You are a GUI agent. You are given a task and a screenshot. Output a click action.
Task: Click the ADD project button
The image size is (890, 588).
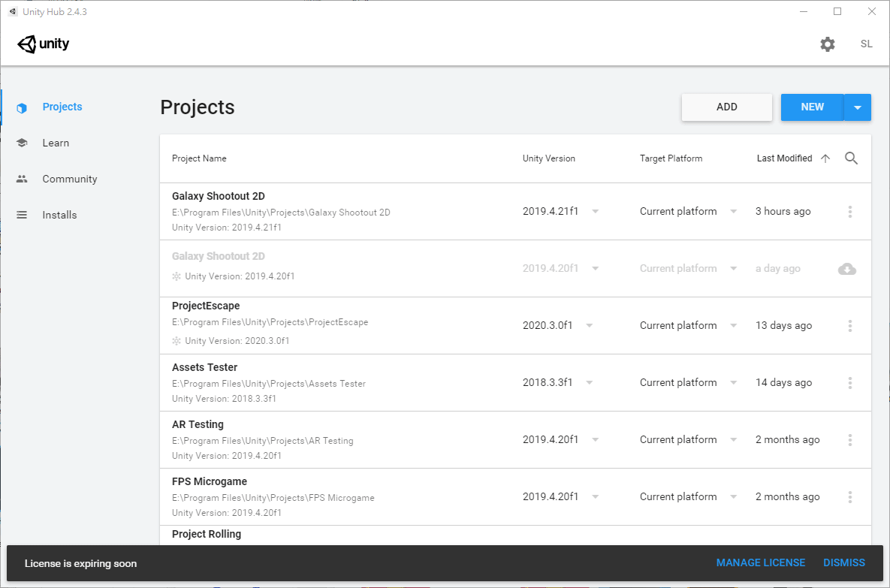pyautogui.click(x=726, y=107)
